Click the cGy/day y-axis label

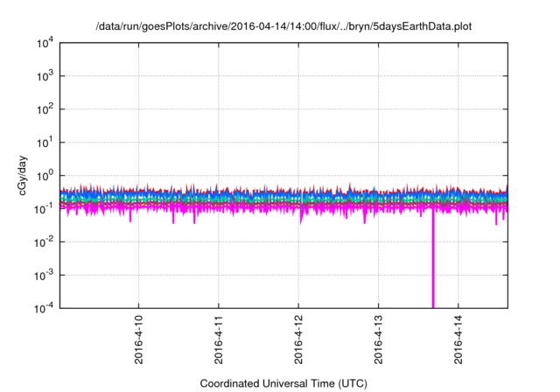point(22,175)
